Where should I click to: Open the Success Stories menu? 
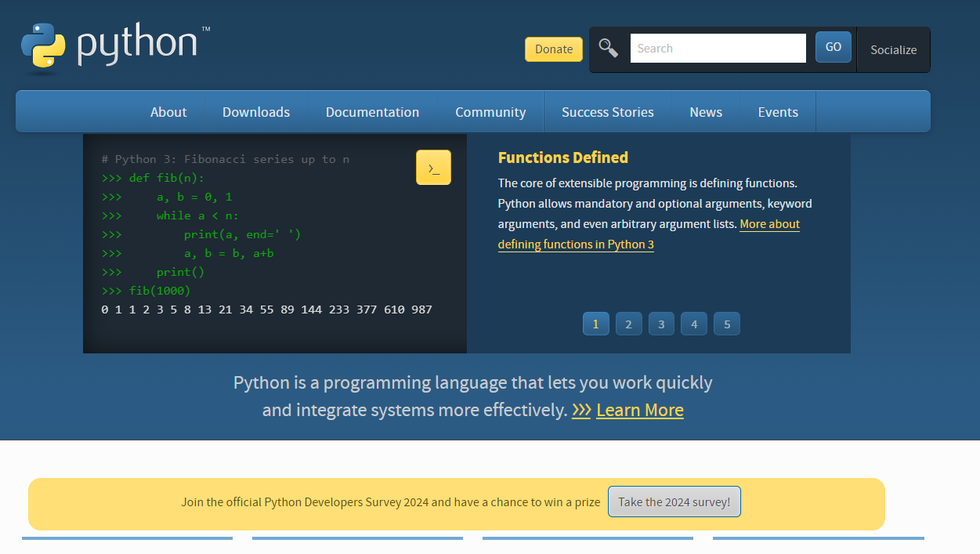608,112
